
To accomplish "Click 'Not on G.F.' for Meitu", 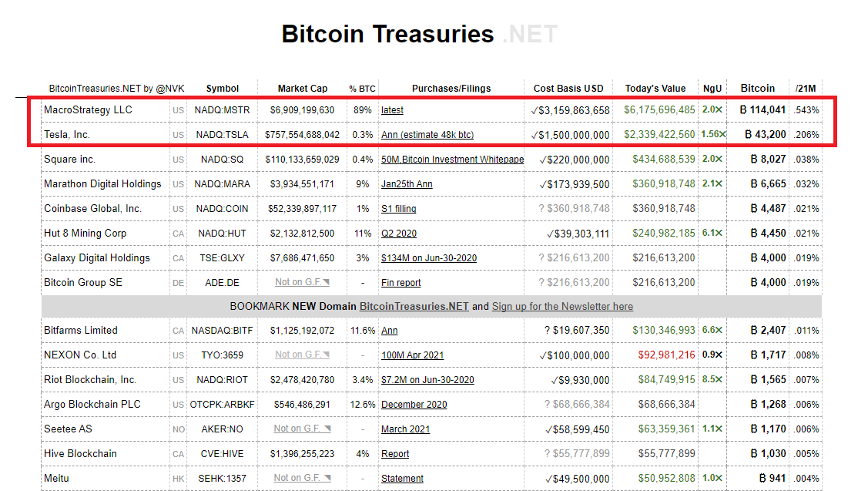I will tap(302, 478).
